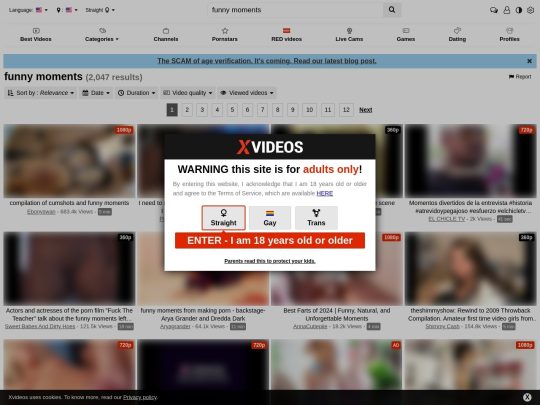Go to results page 12

pyautogui.click(x=346, y=110)
